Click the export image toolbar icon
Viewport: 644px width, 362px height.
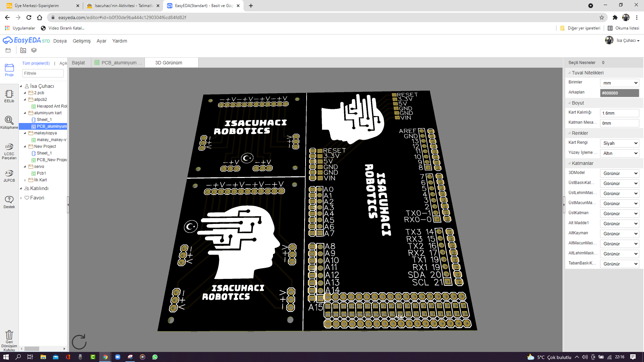[23, 50]
